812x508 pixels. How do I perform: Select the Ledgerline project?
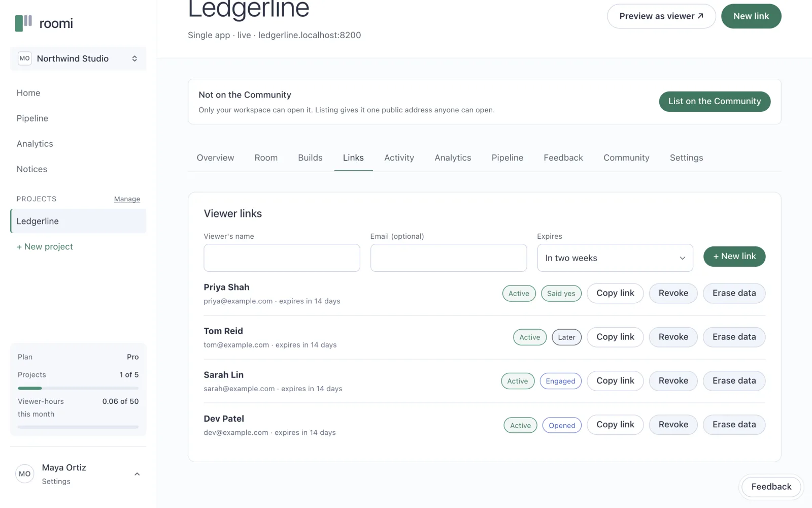pyautogui.click(x=78, y=221)
